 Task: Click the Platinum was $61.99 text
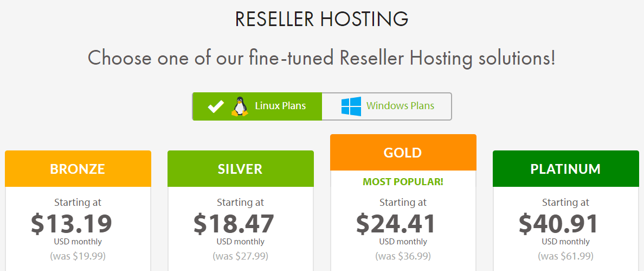[x=566, y=256]
